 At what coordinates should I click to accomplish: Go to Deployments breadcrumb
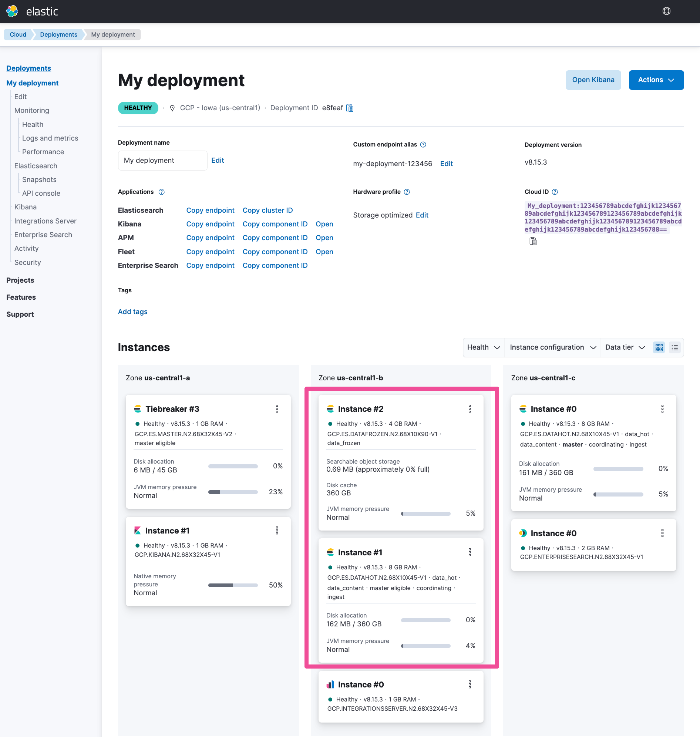(58, 34)
